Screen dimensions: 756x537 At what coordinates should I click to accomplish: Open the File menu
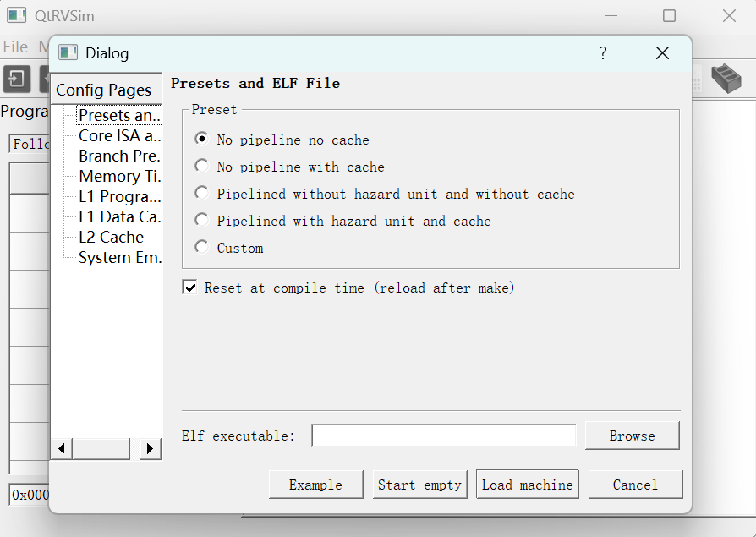tap(15, 47)
